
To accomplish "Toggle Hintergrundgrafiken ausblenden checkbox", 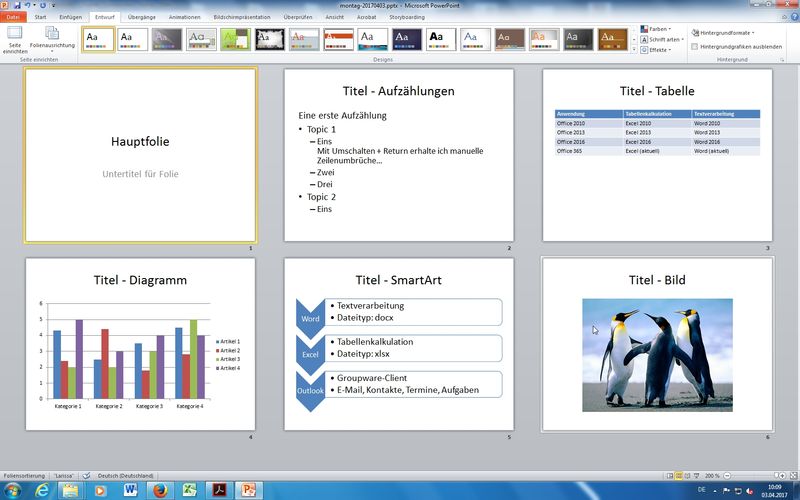I will 694,46.
